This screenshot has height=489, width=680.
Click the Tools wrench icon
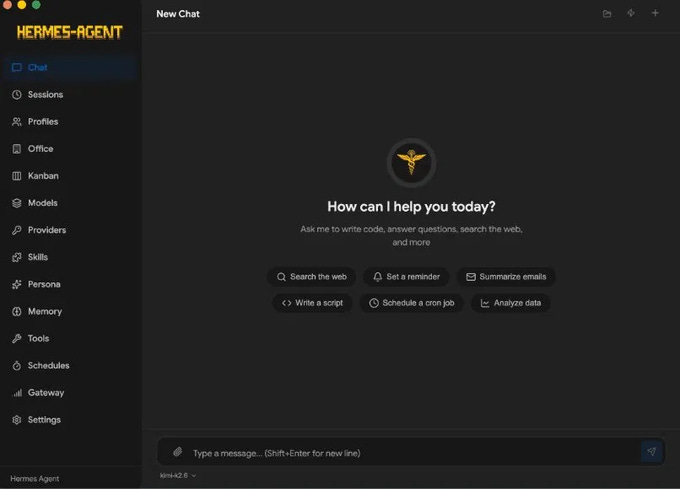point(16,339)
